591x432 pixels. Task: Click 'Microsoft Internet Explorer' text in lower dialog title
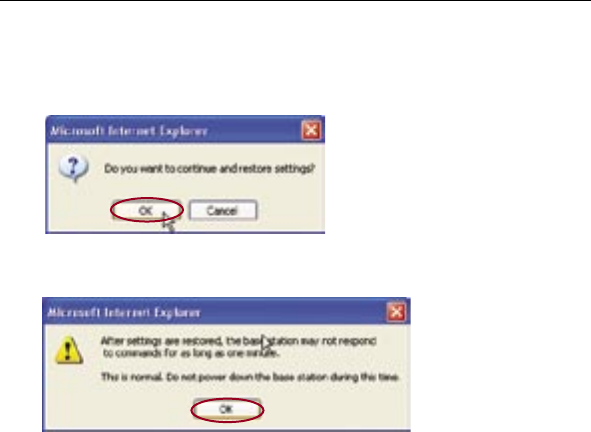(124, 313)
